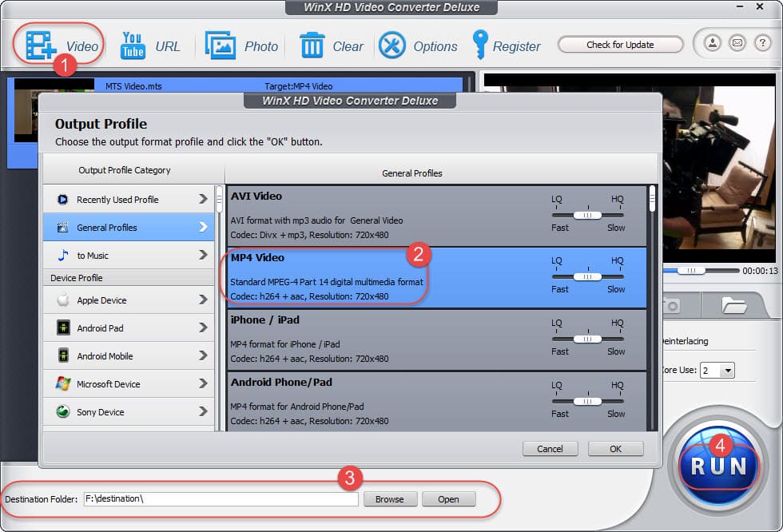Select Recently Used Profile category
This screenshot has width=783, height=532.
(129, 200)
